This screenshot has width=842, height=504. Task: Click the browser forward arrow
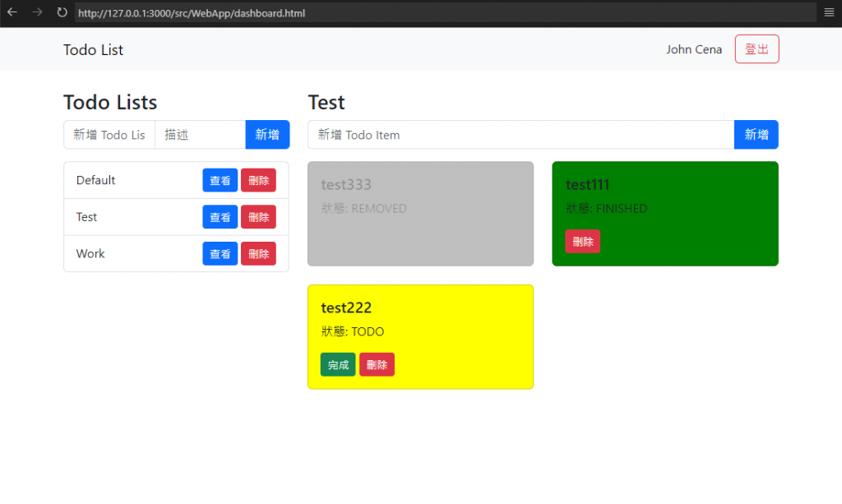[x=37, y=12]
